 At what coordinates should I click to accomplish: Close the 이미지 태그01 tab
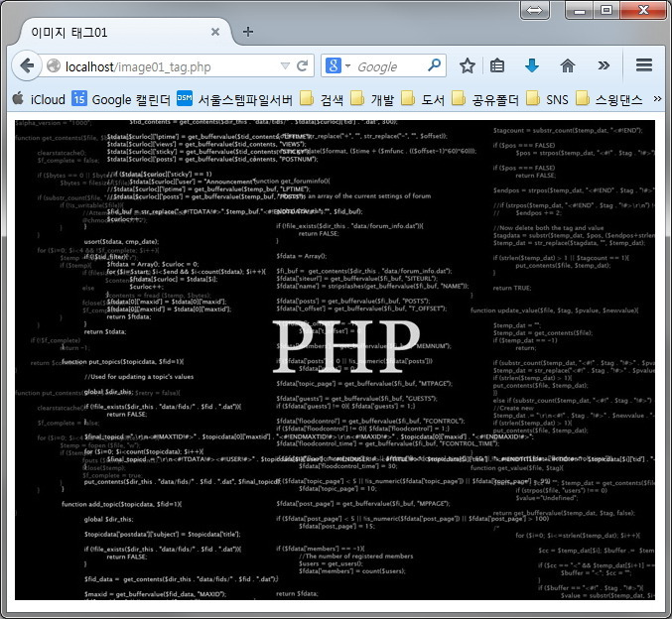[215, 32]
